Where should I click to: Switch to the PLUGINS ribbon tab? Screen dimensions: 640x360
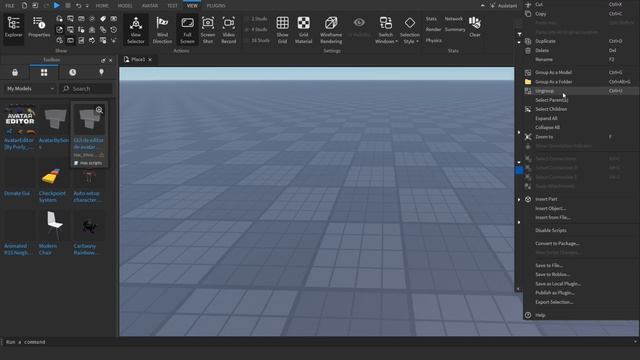[x=216, y=6]
